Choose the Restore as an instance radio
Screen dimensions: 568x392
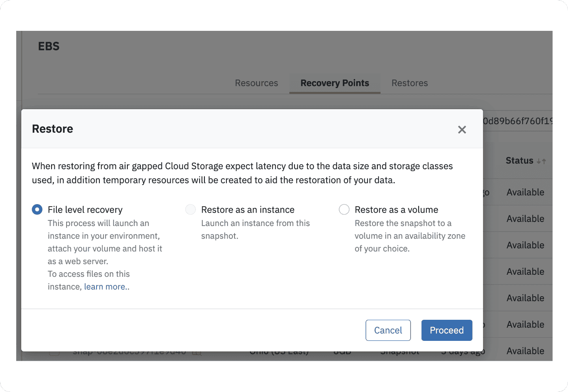(x=191, y=209)
